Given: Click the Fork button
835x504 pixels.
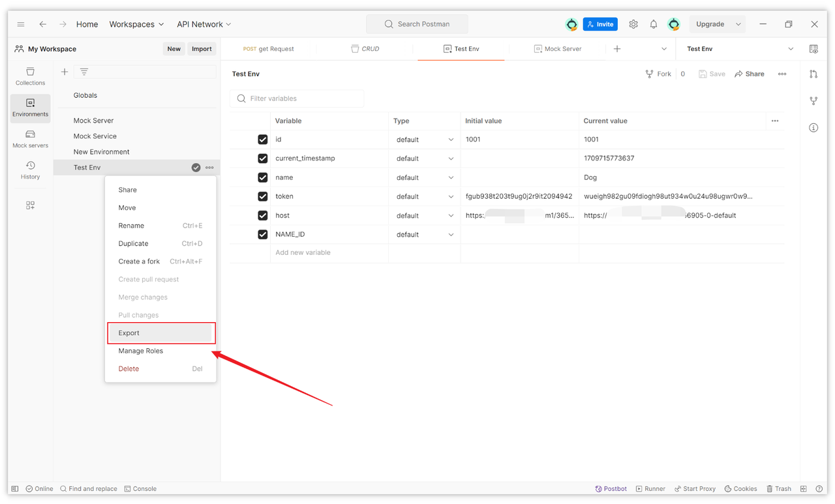Looking at the screenshot, I should [658, 74].
